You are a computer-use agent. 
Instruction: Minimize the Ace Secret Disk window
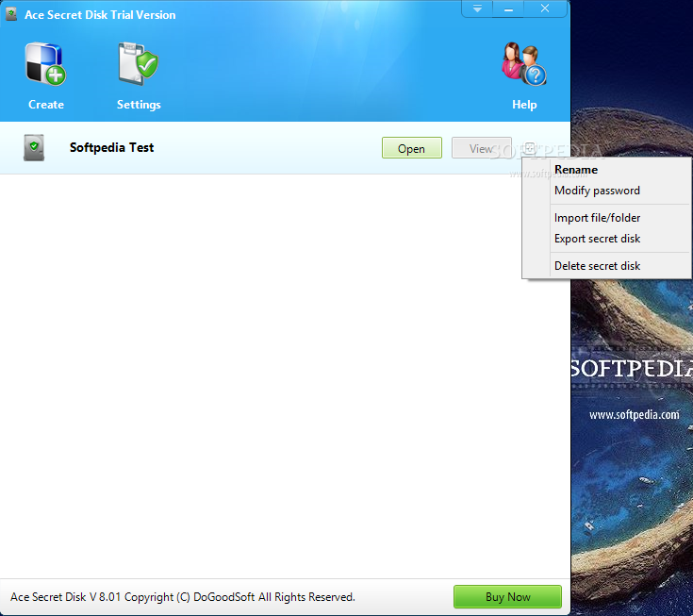tap(509, 8)
